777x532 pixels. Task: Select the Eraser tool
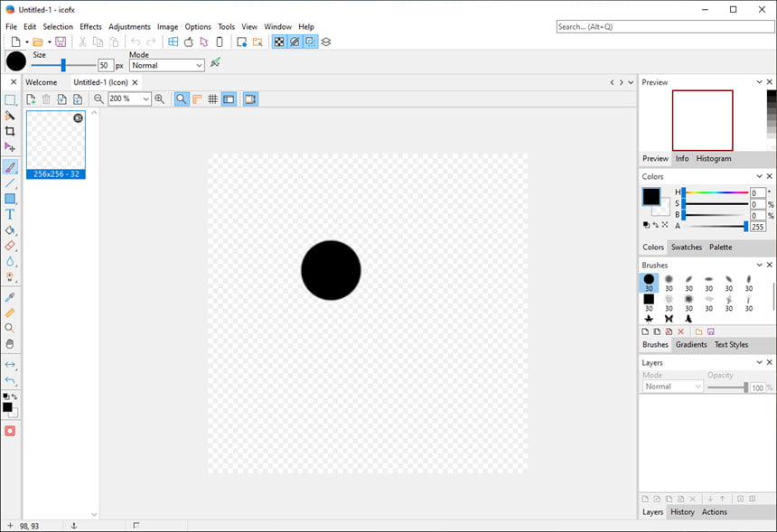point(10,246)
